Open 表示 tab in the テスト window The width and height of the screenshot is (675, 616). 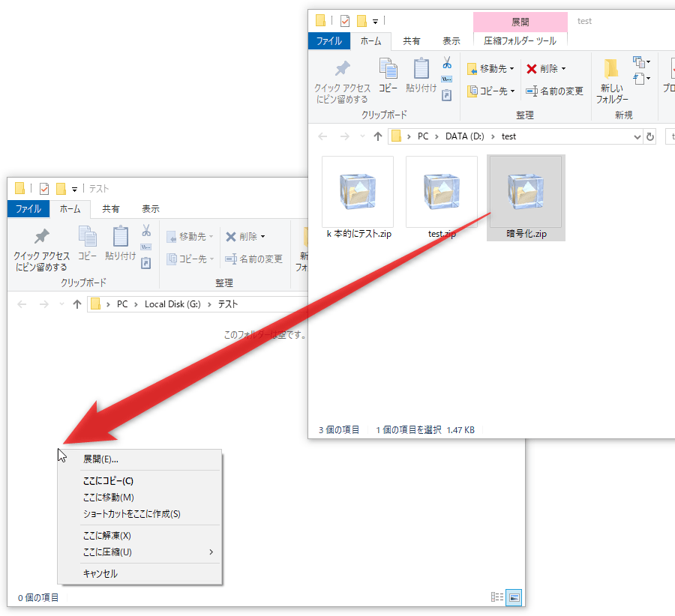151,209
